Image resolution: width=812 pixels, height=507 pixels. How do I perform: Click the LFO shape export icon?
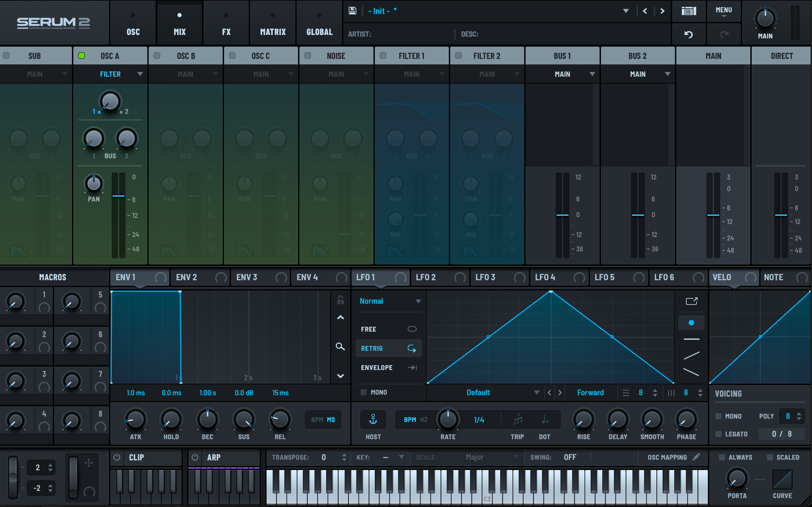(691, 301)
